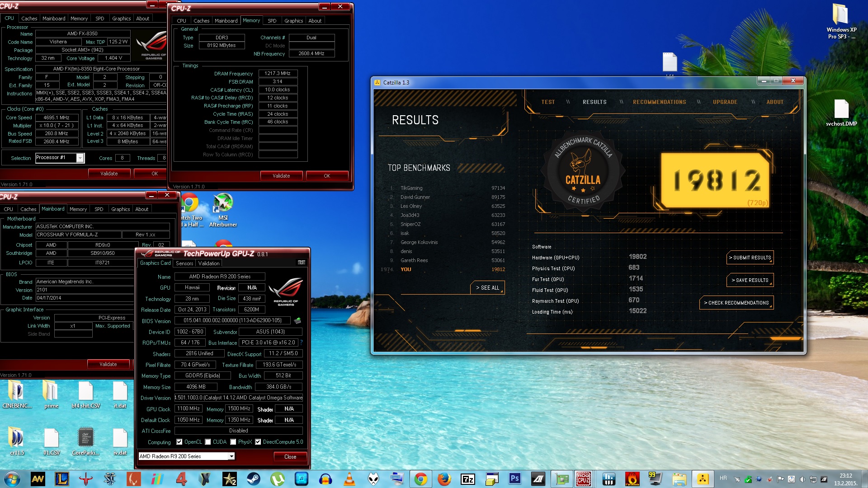Click Validate in Memory CPU-Z window

click(x=281, y=176)
